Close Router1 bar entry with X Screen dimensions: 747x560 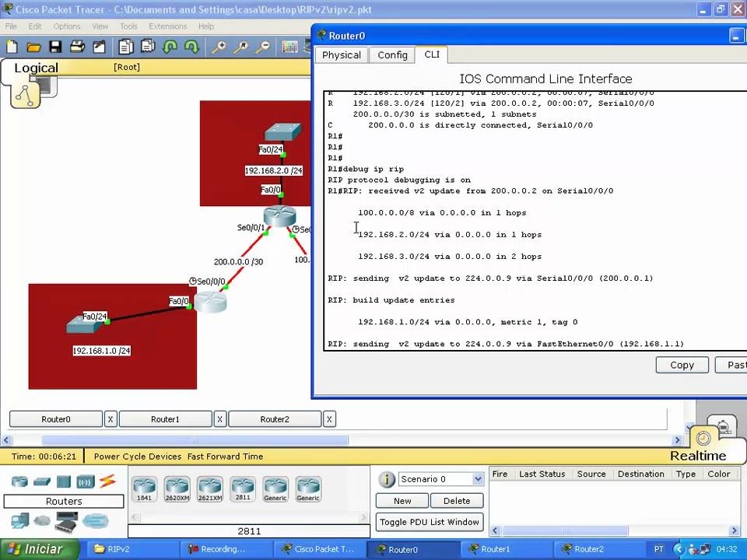(219, 419)
